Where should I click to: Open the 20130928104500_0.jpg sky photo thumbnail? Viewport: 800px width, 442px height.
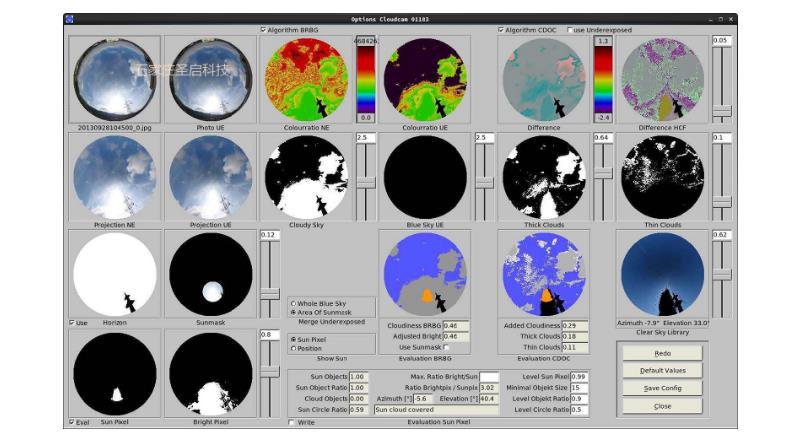pyautogui.click(x=115, y=80)
